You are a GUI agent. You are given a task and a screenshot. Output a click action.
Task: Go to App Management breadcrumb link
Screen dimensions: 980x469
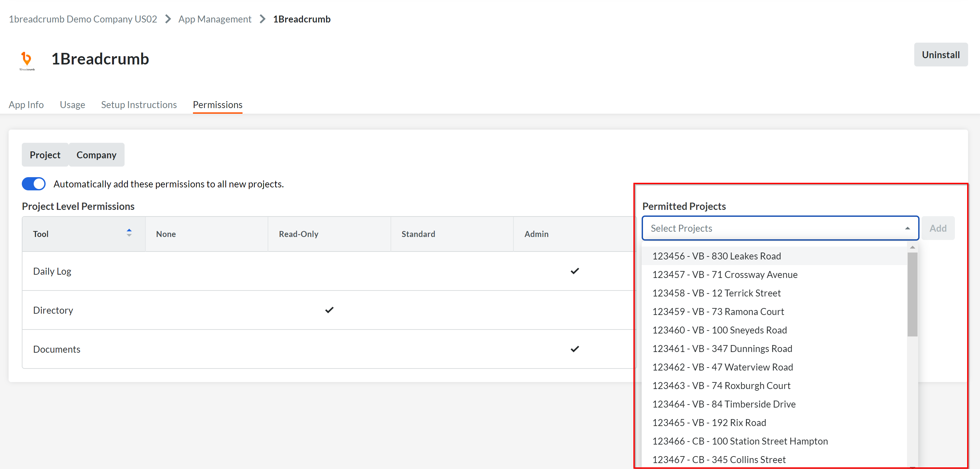point(215,19)
